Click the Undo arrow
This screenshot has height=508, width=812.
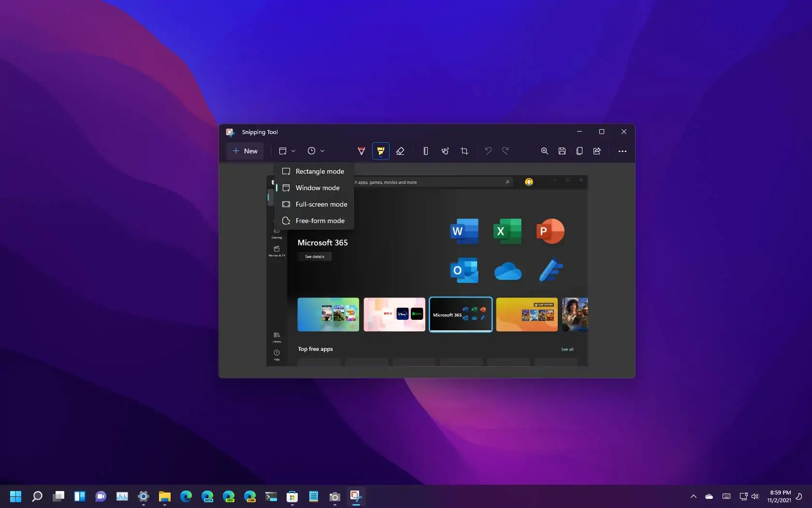pos(488,151)
